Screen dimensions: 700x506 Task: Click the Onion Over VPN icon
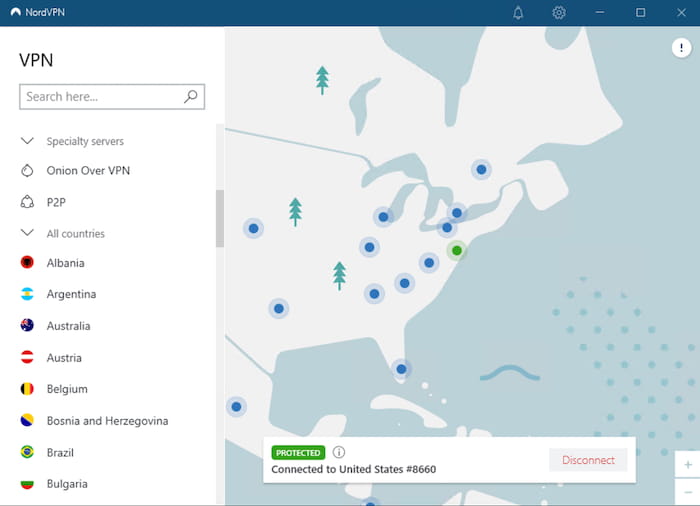pyautogui.click(x=27, y=171)
